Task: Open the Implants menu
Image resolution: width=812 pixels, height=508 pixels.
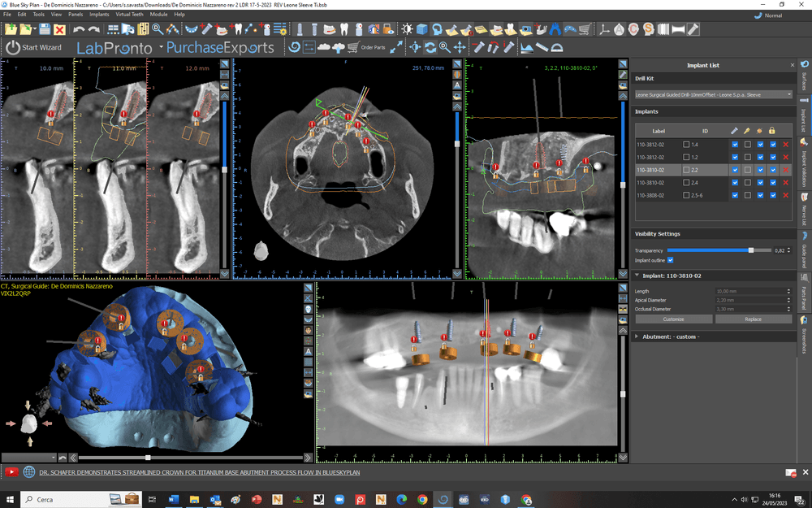Action: click(x=99, y=15)
